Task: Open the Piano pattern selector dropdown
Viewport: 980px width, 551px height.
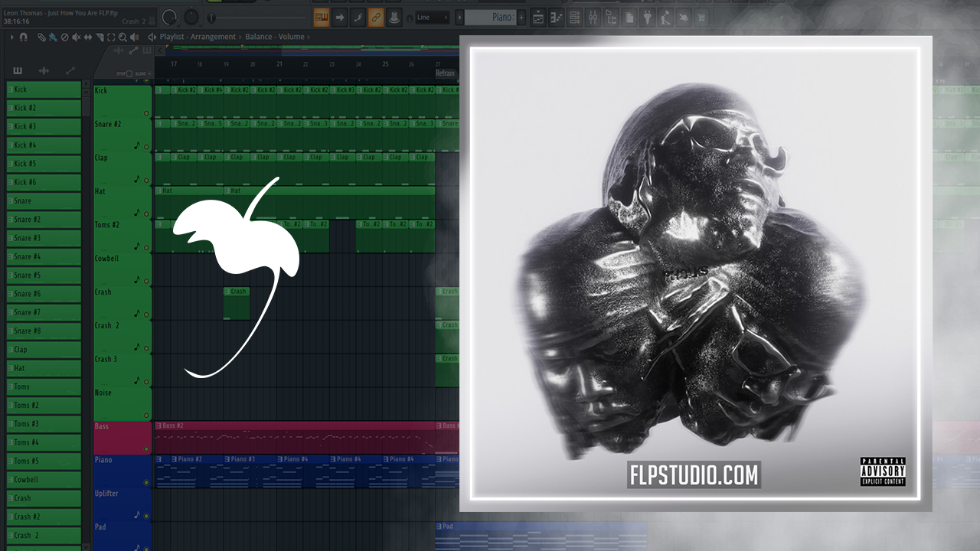Action: pos(490,17)
